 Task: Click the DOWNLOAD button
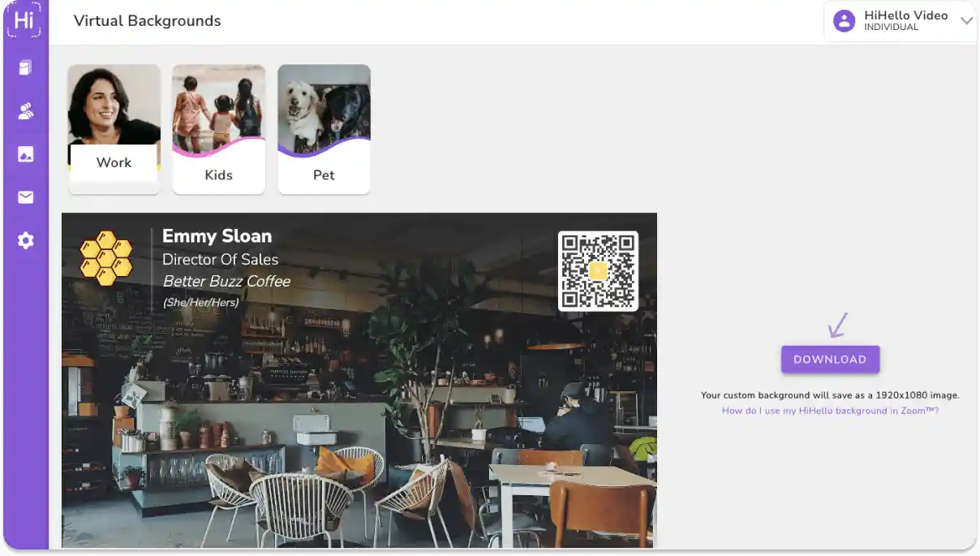(830, 359)
